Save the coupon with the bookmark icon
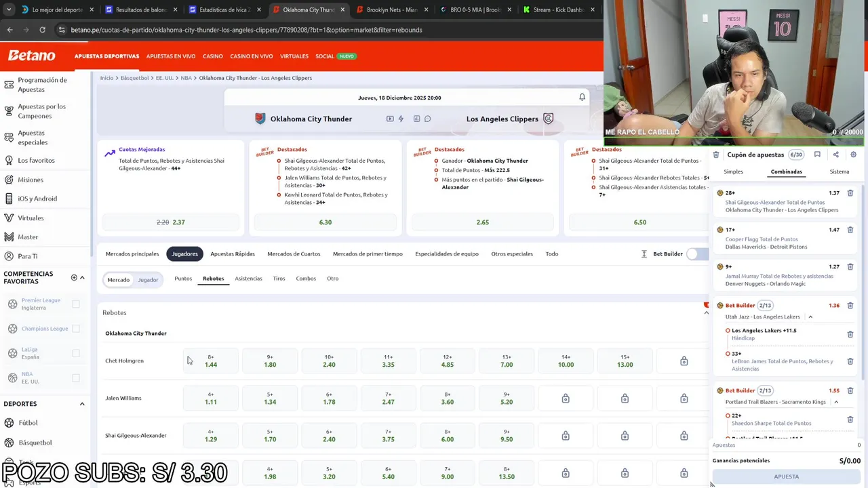The width and height of the screenshot is (868, 488). pos(817,155)
